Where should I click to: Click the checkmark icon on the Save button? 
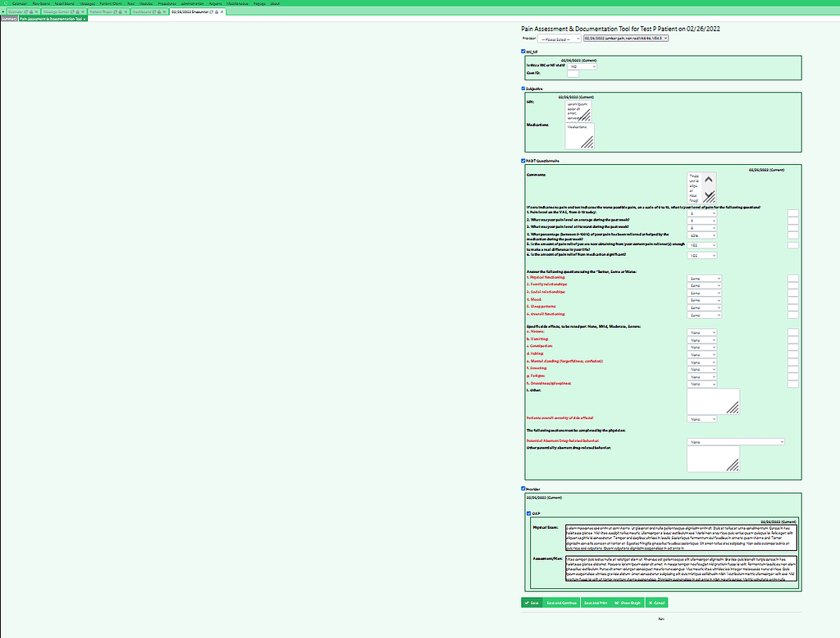pyautogui.click(x=527, y=602)
